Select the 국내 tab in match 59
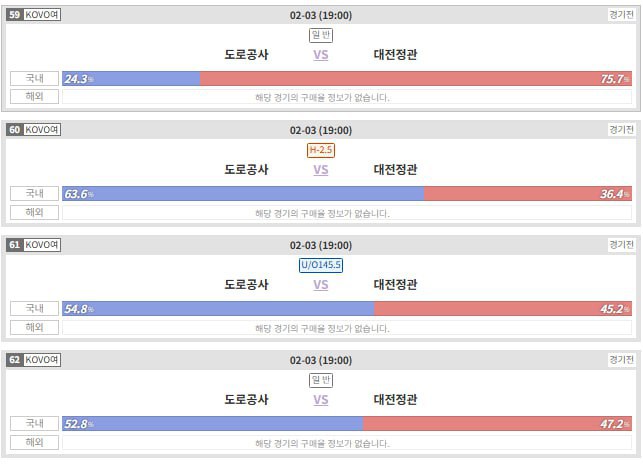This screenshot has height=468, width=643. 35,79
